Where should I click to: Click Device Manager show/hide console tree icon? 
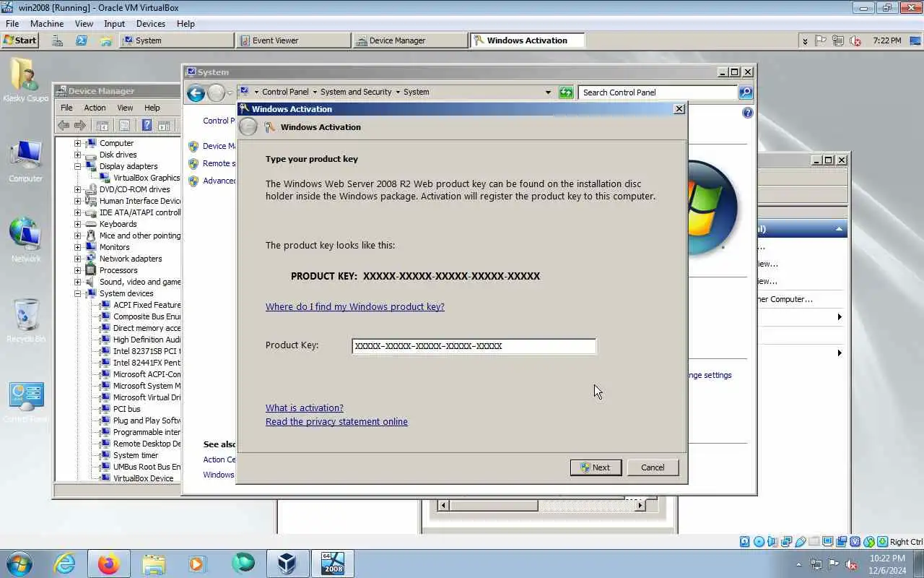[x=103, y=125]
